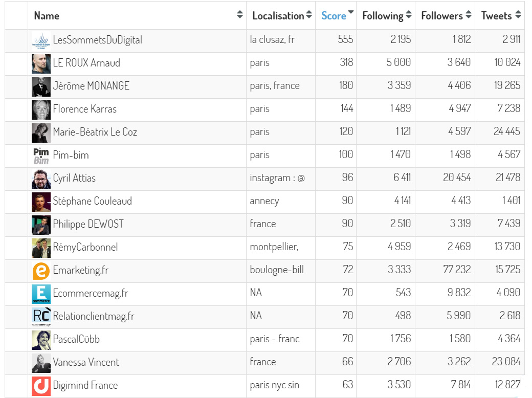Select the Score column header text
The height and width of the screenshot is (398, 532).
tap(334, 16)
